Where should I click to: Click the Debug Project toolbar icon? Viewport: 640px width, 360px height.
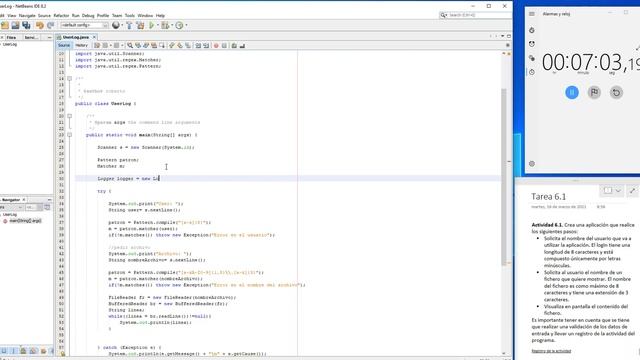pos(165,25)
